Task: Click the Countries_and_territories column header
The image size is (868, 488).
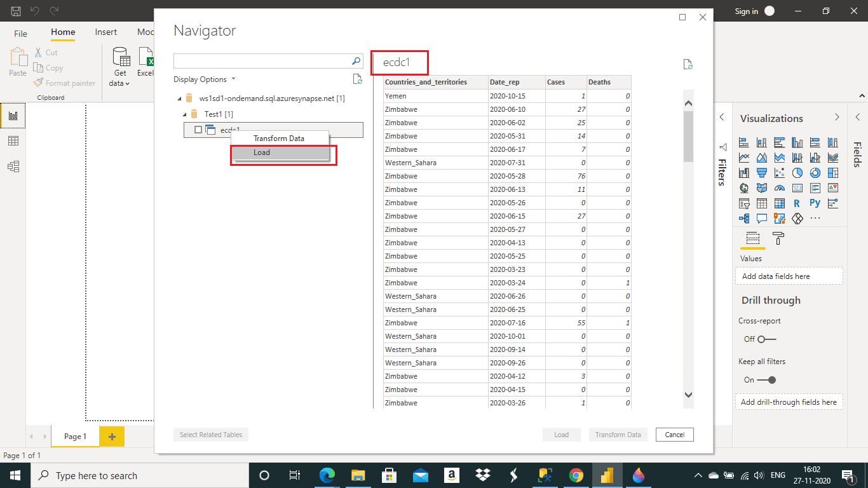Action: click(435, 82)
